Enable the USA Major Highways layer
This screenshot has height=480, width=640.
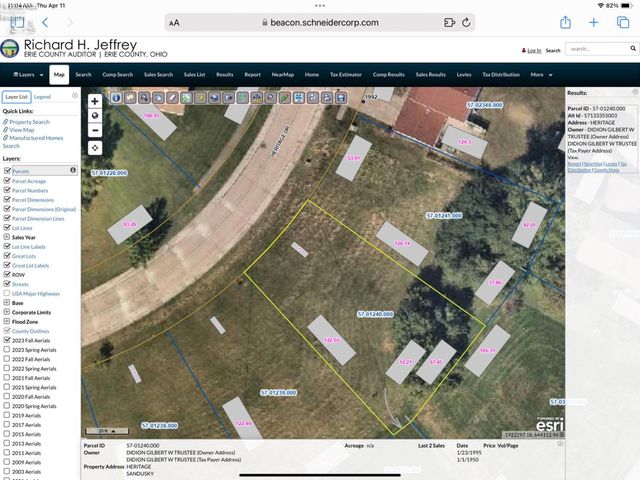[x=8, y=293]
